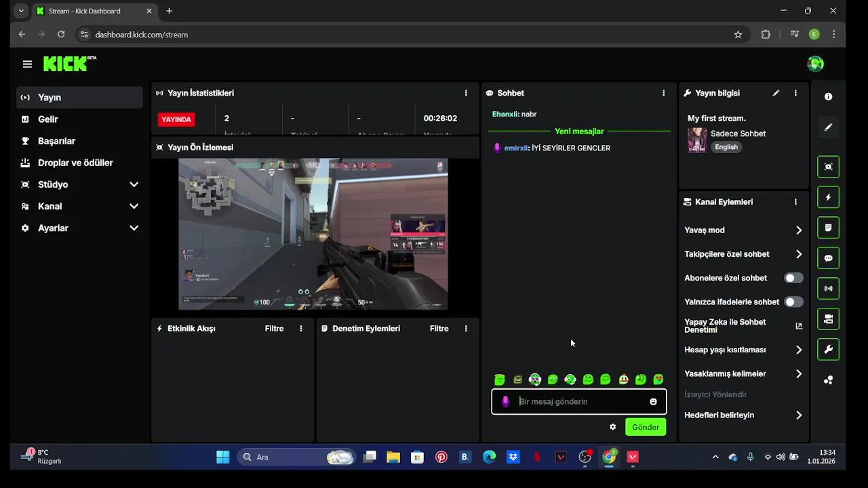Open Filtre in Denetim Eylemleri panel

click(439, 329)
